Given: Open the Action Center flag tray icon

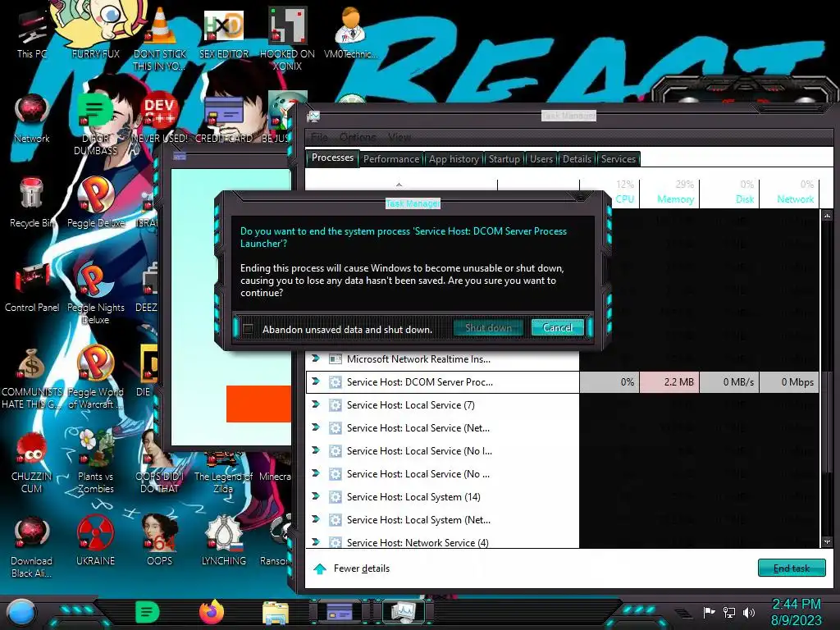Looking at the screenshot, I should tap(709, 612).
